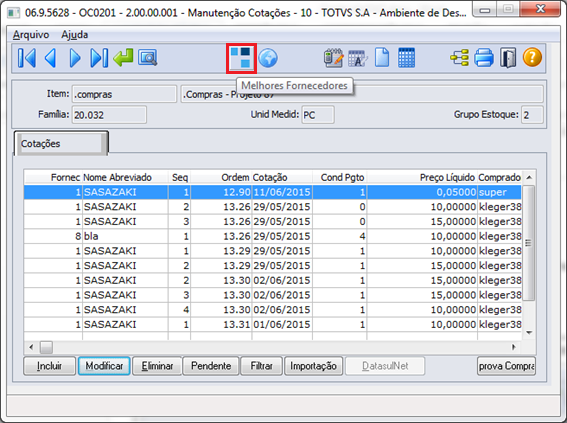Click the blue globe icon
The height and width of the screenshot is (423, 567).
coord(268,58)
